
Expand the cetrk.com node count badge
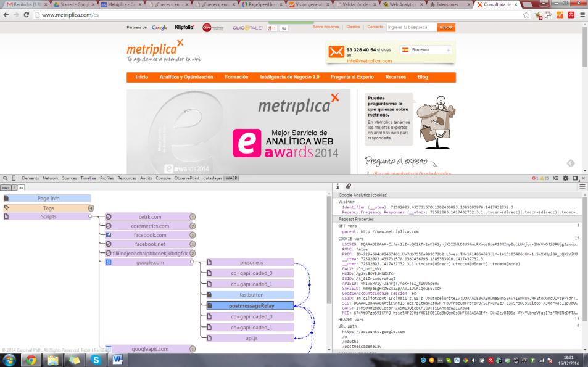point(192,217)
